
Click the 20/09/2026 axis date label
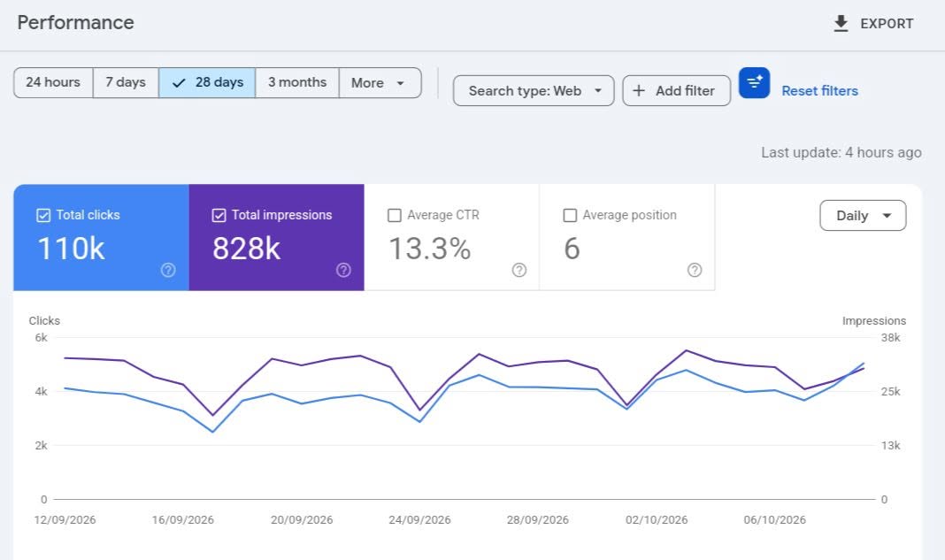[x=302, y=519]
